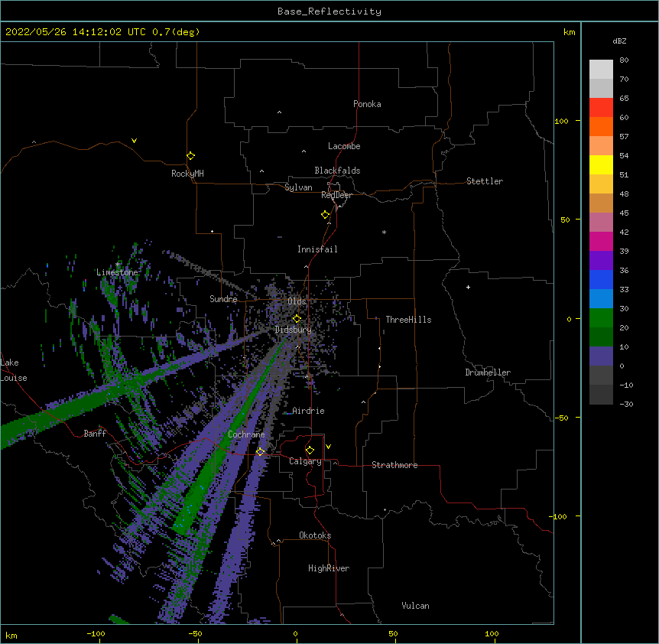Click the Ponoka city label
Image resolution: width=659 pixels, height=644 pixels.
tap(367, 104)
